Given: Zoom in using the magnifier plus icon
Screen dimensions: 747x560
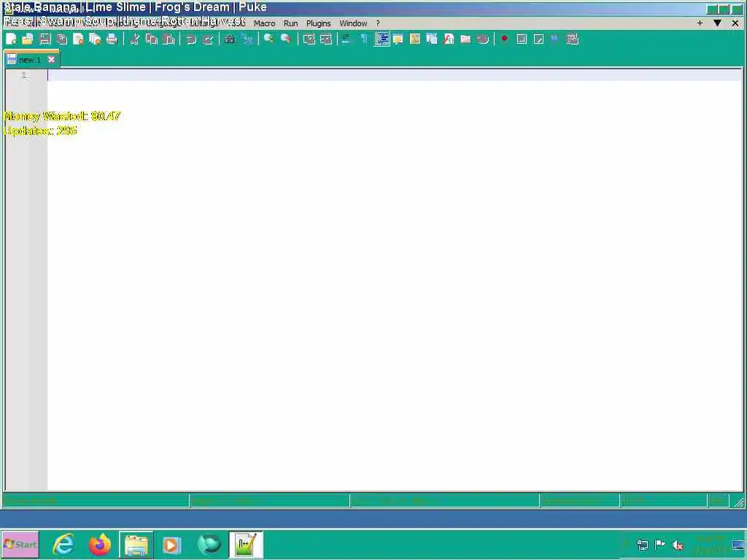Looking at the screenshot, I should (268, 39).
